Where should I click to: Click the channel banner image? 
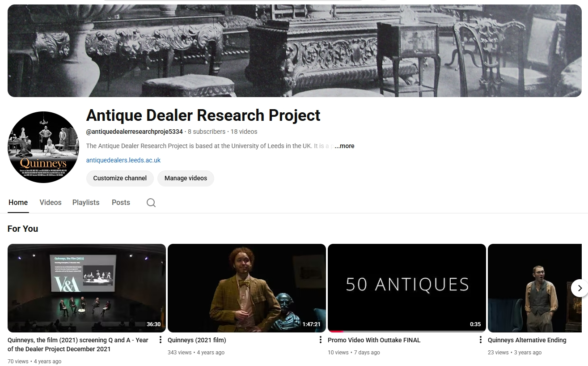(x=295, y=51)
